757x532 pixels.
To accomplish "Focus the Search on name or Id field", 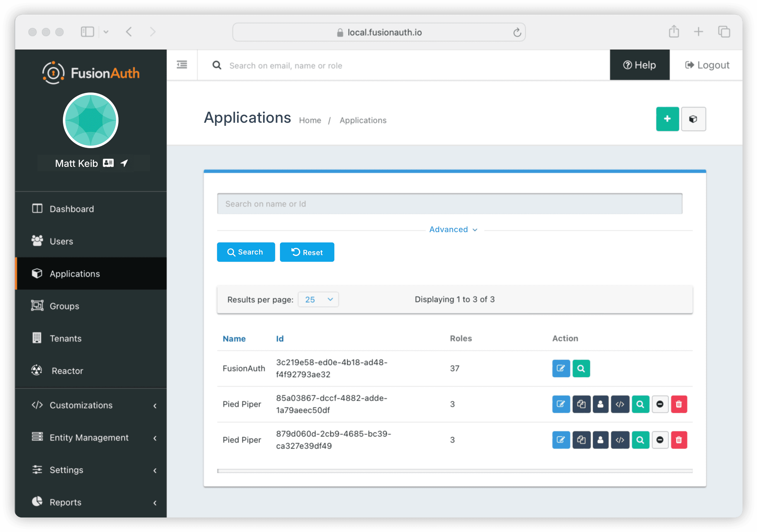I will click(449, 204).
